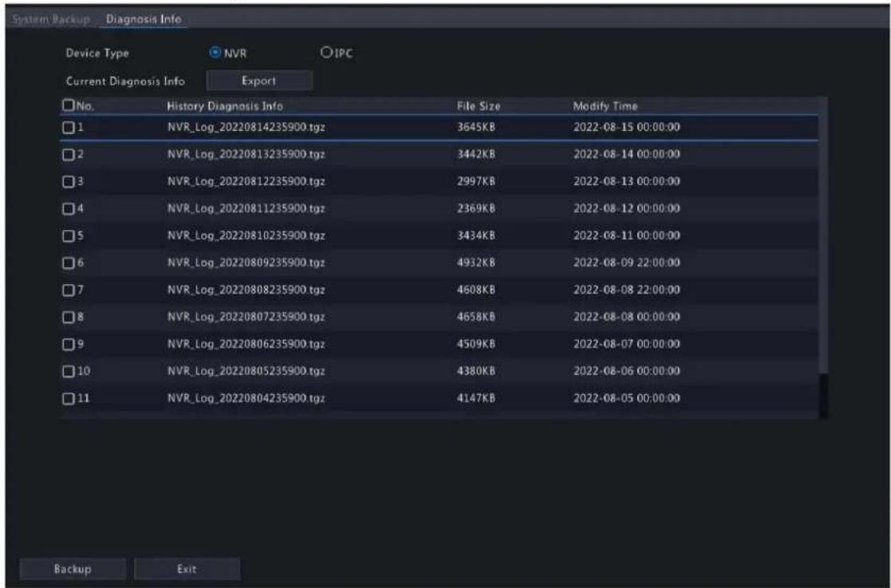Select file NVR_Log_20220804235900.tgz
This screenshot has height=588, width=891.
pyautogui.click(x=246, y=398)
